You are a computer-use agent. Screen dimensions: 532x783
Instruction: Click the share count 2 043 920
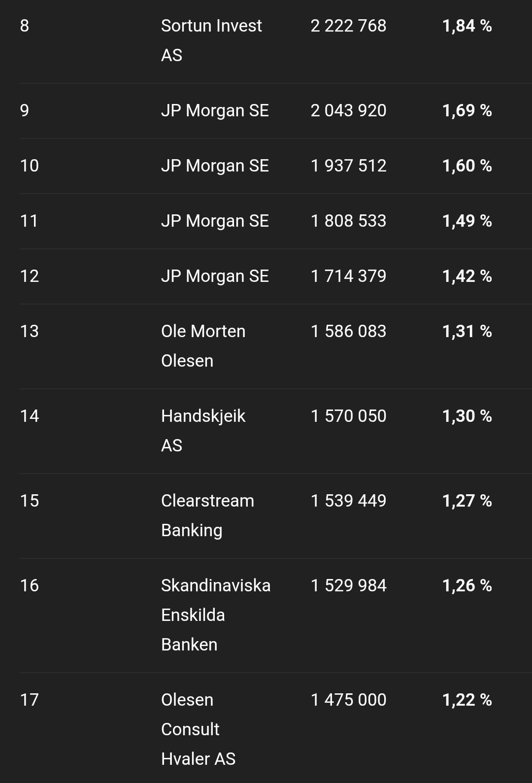click(348, 110)
